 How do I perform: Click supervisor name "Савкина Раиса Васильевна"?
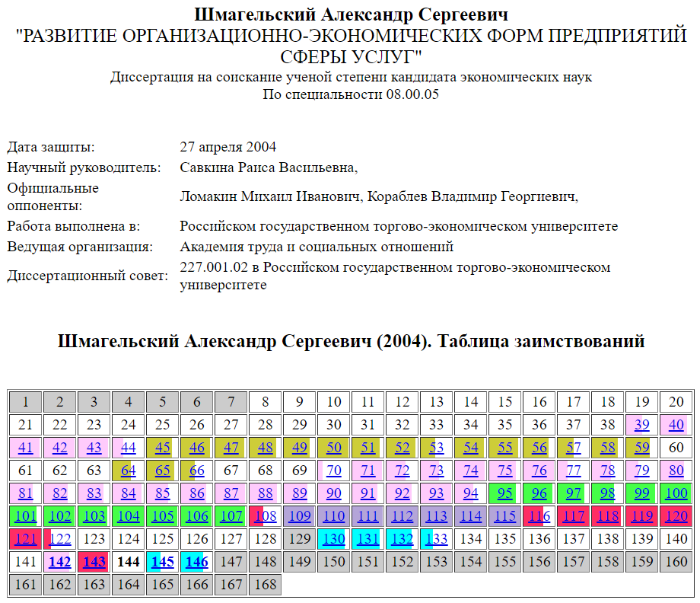tap(267, 167)
